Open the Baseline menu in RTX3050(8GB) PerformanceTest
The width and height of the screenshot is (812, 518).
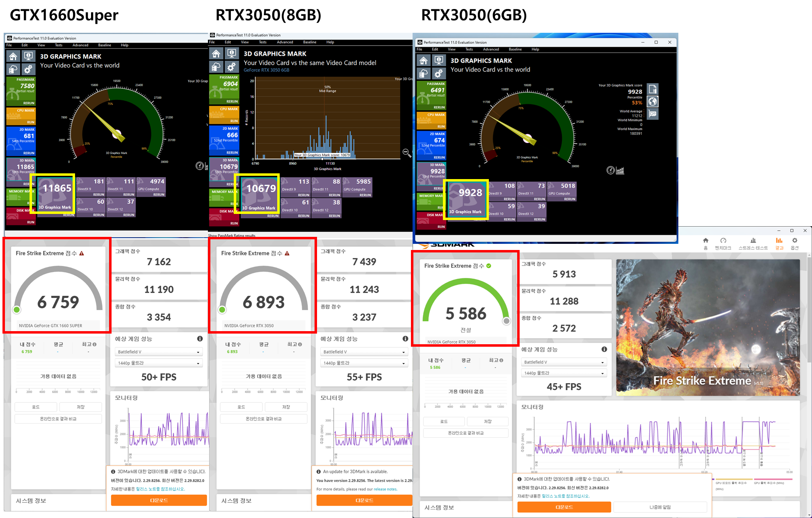pyautogui.click(x=310, y=42)
